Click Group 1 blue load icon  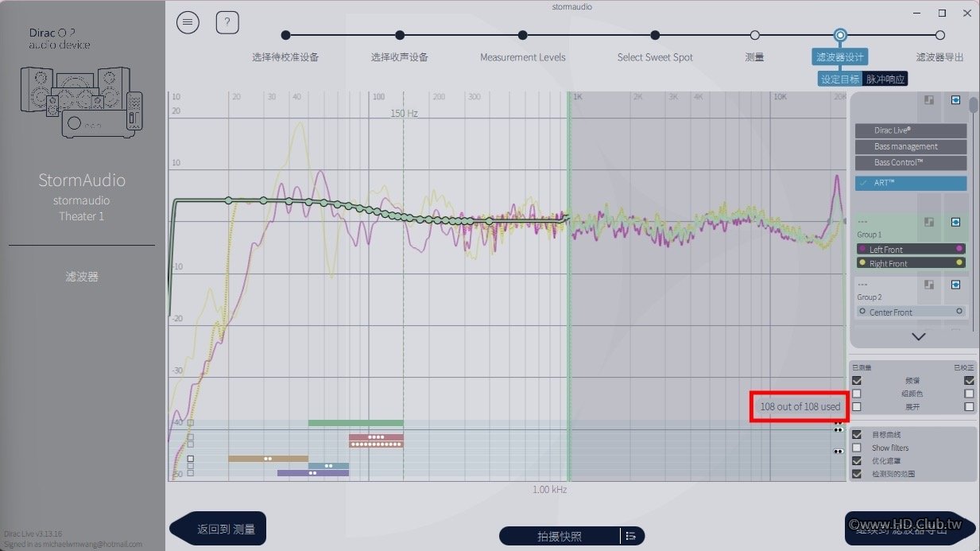pyautogui.click(x=955, y=222)
